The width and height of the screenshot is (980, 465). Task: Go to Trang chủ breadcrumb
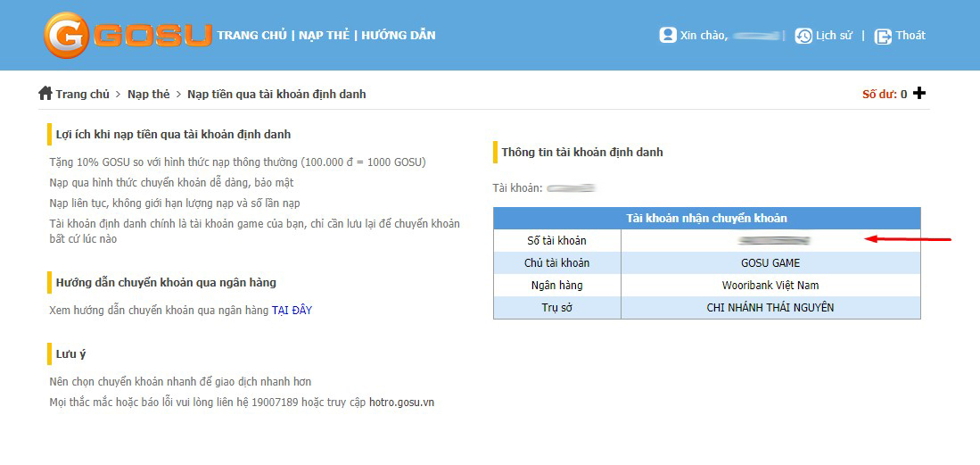pyautogui.click(x=83, y=95)
